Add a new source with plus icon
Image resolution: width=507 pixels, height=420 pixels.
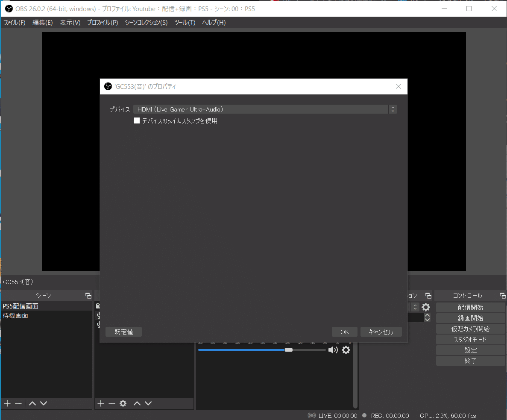pyautogui.click(x=101, y=403)
